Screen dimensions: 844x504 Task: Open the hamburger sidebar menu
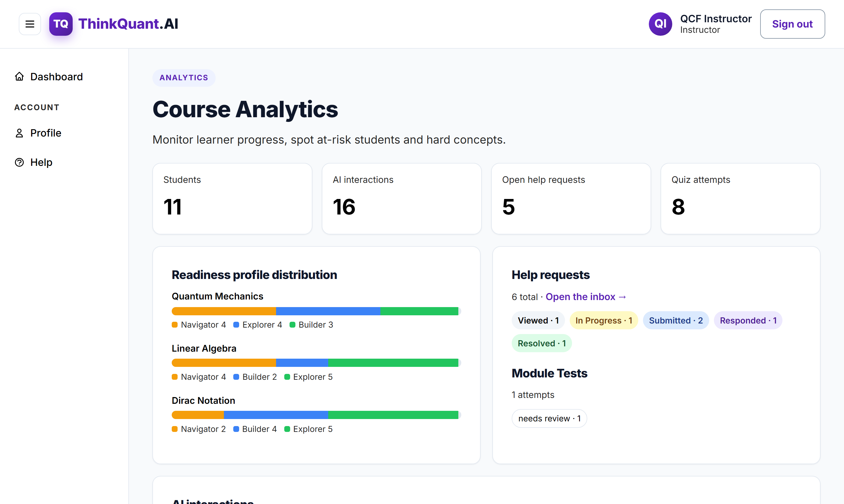pyautogui.click(x=30, y=24)
